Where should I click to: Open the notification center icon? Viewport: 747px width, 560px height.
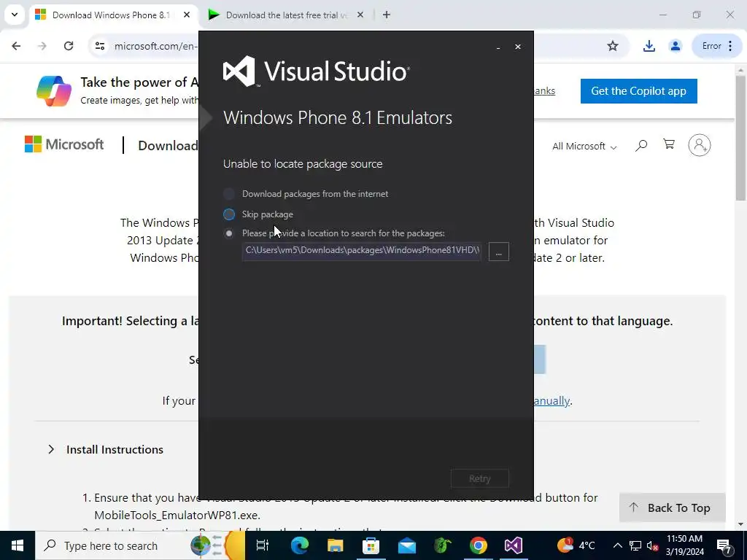pyautogui.click(x=724, y=545)
